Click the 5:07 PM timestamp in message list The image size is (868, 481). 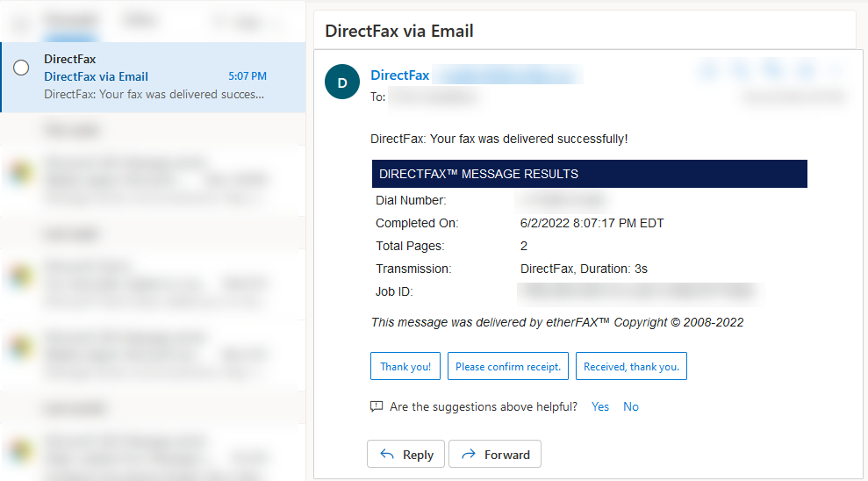[247, 76]
